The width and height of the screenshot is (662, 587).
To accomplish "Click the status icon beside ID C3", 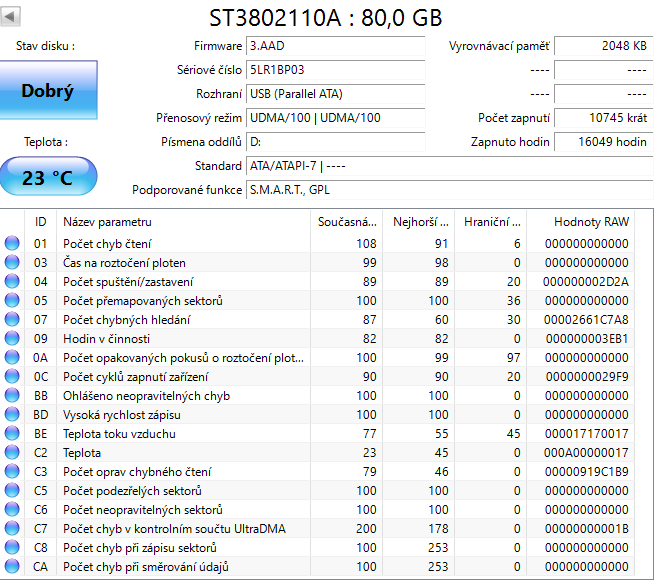I will 12,472.
